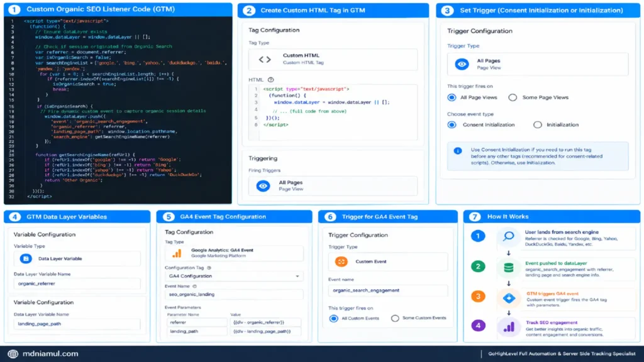Screen dimensions: 644x362
Task: Select the All Pages trigger type box in panel 3
Action: click(x=538, y=64)
